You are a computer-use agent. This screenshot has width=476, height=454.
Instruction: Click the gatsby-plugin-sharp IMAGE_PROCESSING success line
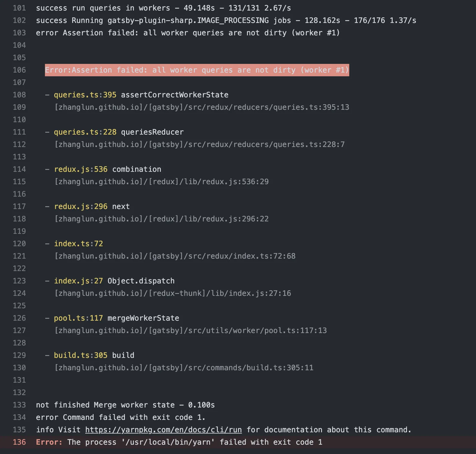(x=226, y=20)
